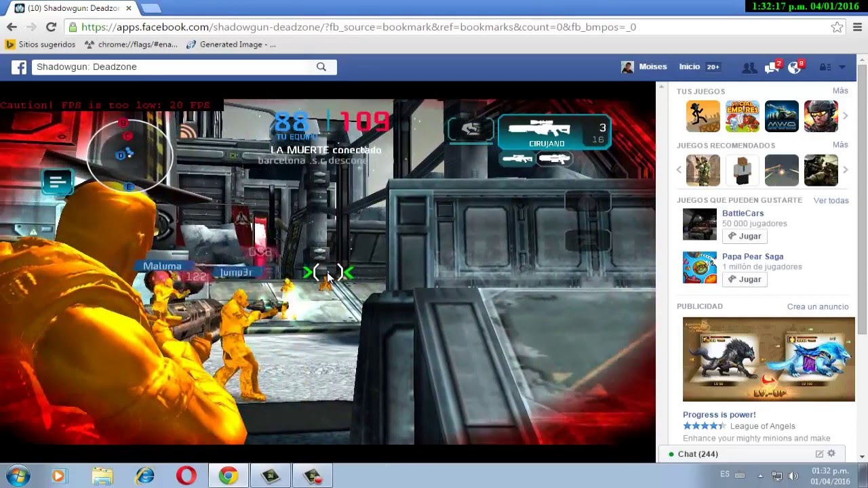The image size is (868, 488).
Task: Open the MWO tank game icon
Action: click(x=782, y=116)
